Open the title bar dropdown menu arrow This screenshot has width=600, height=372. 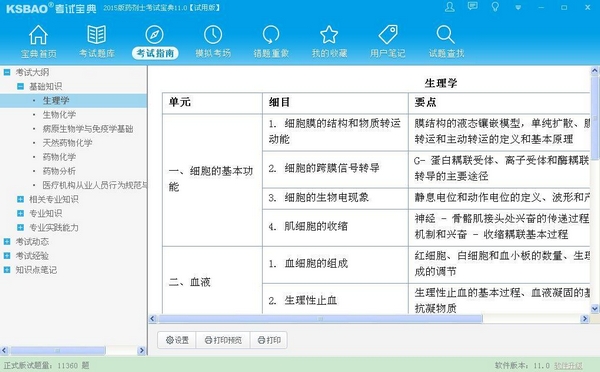pyautogui.click(x=518, y=8)
